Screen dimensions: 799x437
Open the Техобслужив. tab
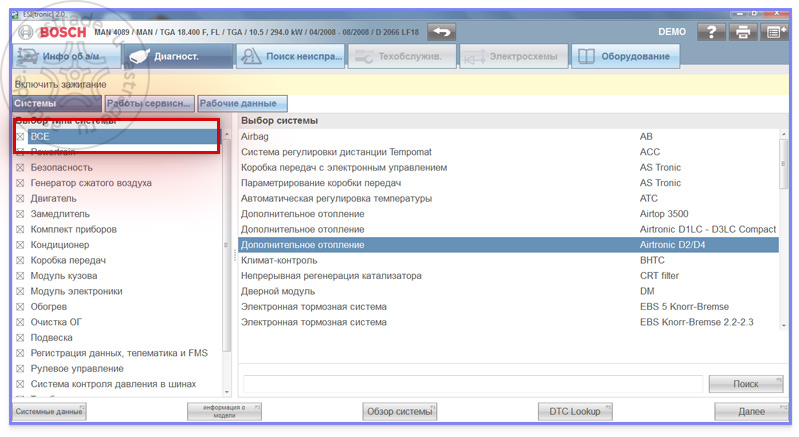pos(402,57)
